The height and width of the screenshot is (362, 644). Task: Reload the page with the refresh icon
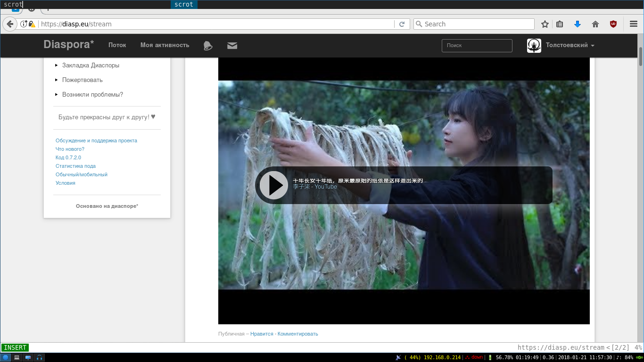click(x=402, y=24)
